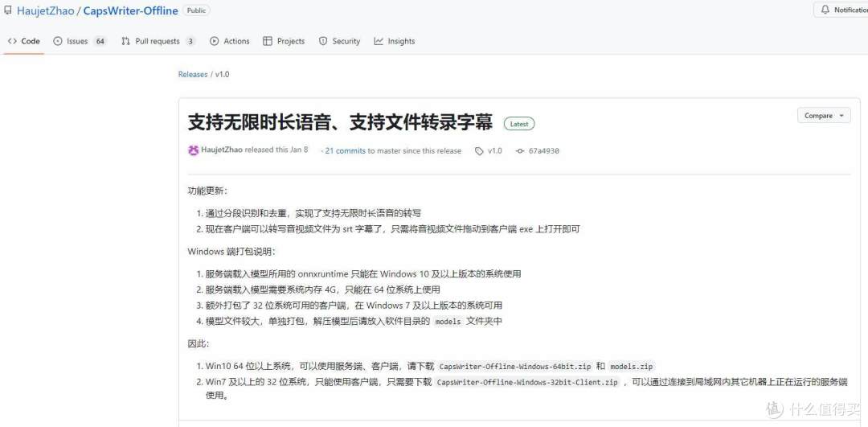Open the 21 commits link

pos(345,150)
